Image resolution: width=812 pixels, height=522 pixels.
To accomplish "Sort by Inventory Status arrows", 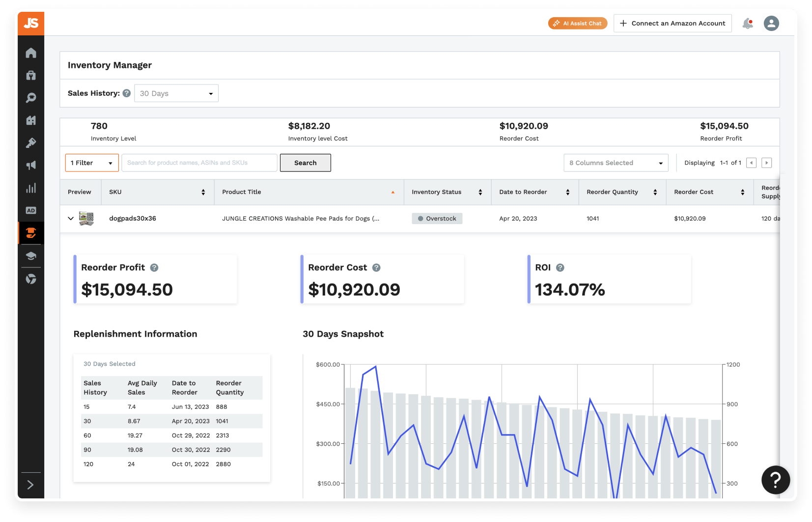I will [x=480, y=192].
